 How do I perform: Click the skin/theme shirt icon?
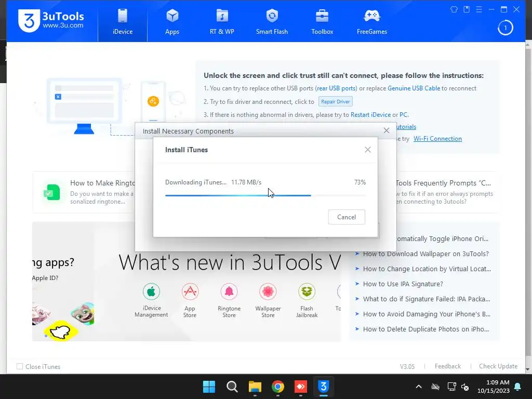point(454,9)
